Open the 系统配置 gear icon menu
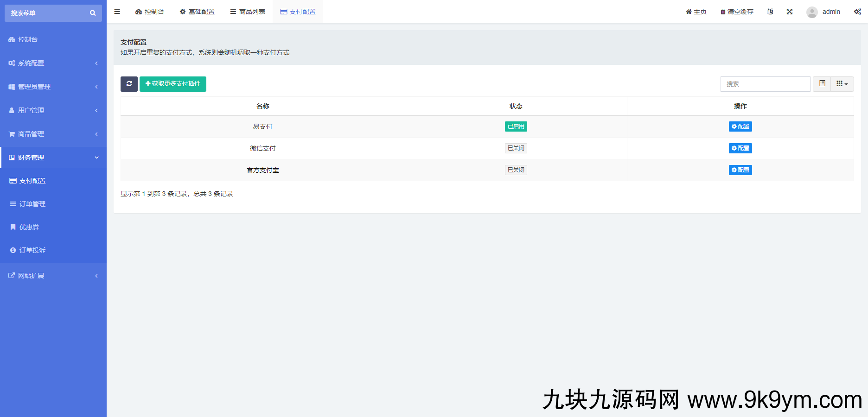 [12, 63]
